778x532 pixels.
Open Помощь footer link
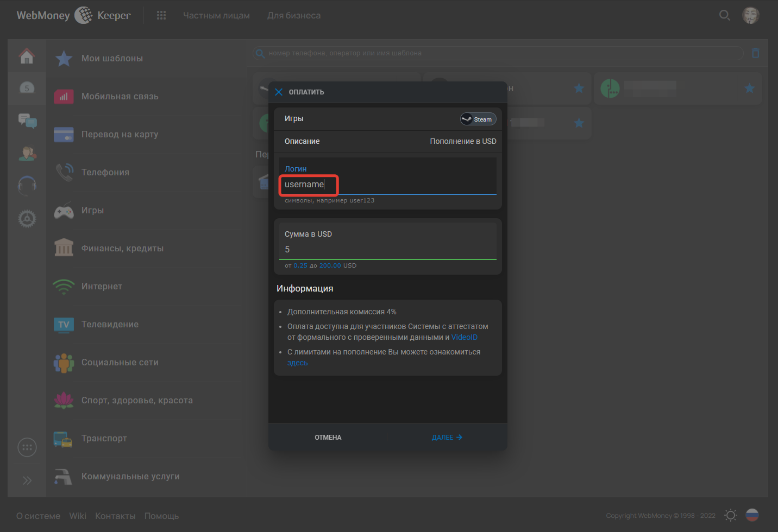click(161, 516)
